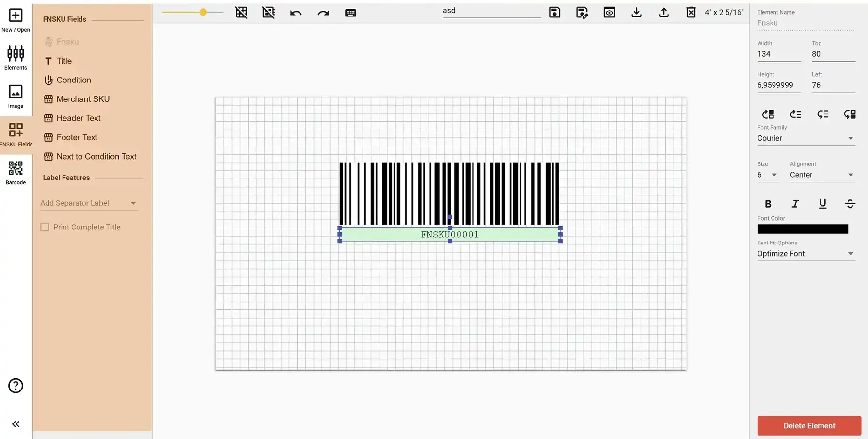The height and width of the screenshot is (439, 868).
Task: Click the download arrow icon
Action: coord(637,13)
